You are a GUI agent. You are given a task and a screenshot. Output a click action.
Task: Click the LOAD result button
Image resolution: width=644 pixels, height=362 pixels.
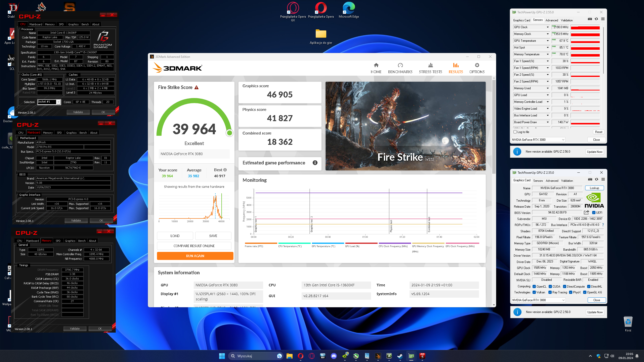[x=175, y=236]
